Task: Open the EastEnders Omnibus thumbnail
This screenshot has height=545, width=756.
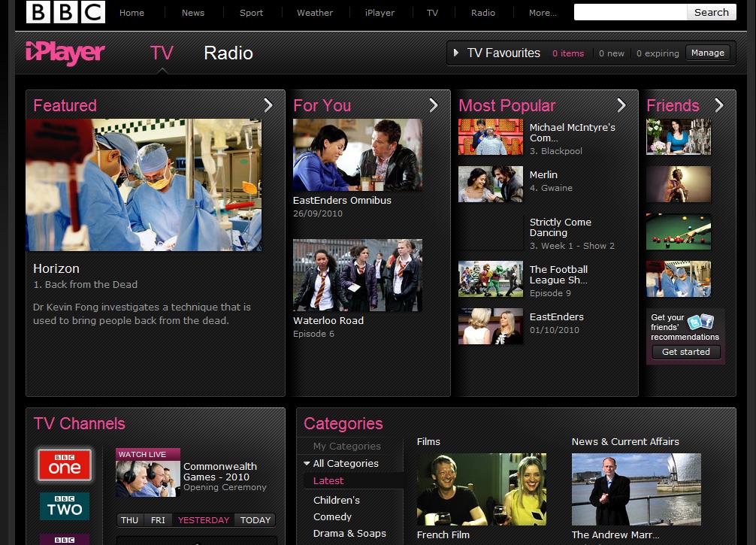Action: click(x=357, y=155)
